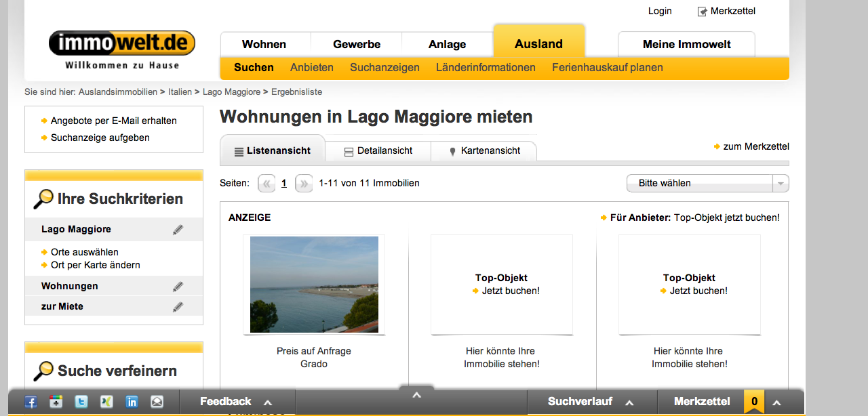Click 'Angebote per E-Mail erhalten' link
This screenshot has width=868, height=416.
point(113,121)
